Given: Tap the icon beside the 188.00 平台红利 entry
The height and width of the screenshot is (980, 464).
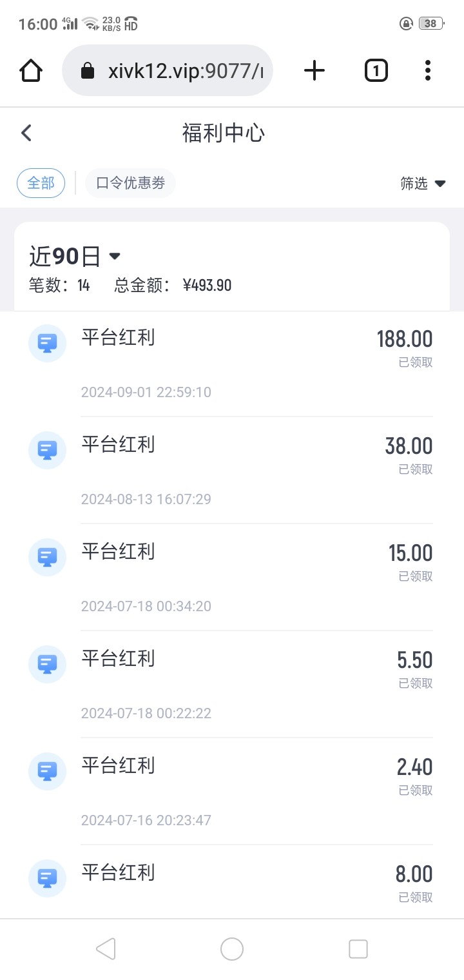Looking at the screenshot, I should (47, 343).
